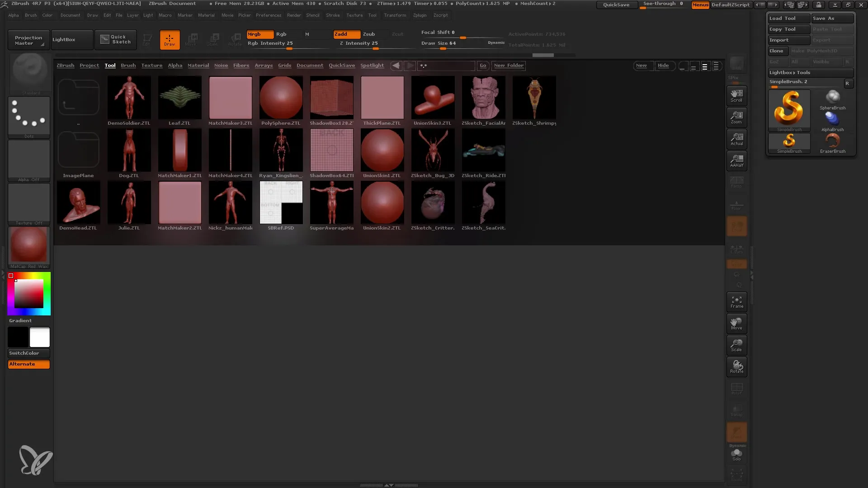The width and height of the screenshot is (868, 488).
Task: Click the Texture menu item
Action: pos(354,15)
